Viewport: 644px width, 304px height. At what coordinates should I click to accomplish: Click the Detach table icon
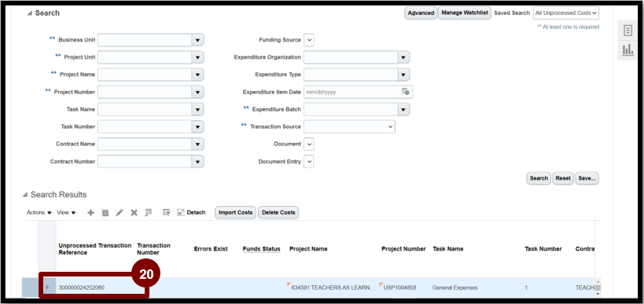[181, 213]
